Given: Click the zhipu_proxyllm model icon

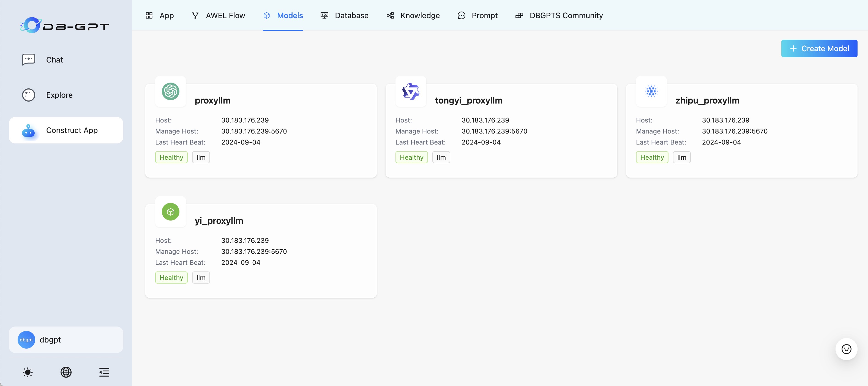Looking at the screenshot, I should click(651, 91).
